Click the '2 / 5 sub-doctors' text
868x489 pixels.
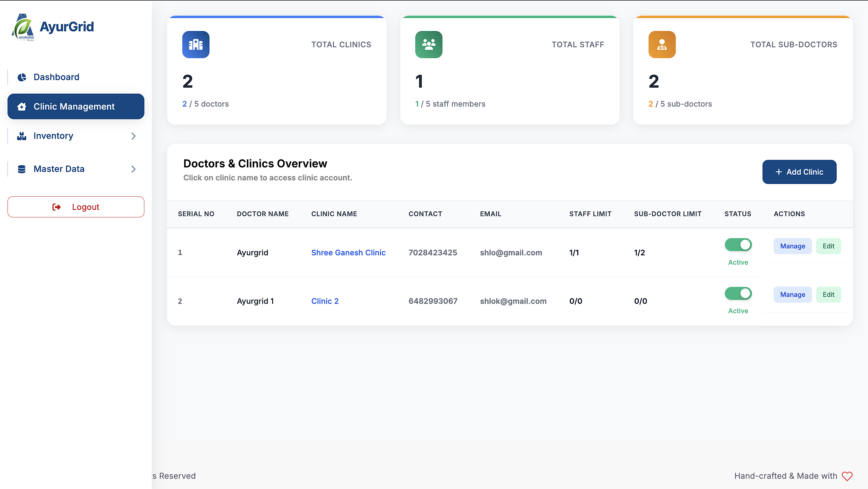pos(680,104)
